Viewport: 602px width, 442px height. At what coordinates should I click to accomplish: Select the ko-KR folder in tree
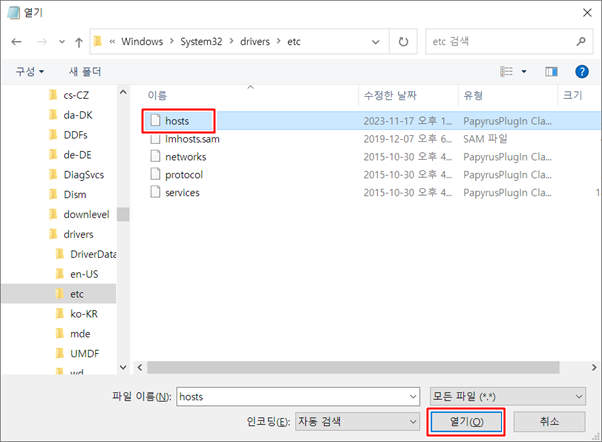(84, 314)
